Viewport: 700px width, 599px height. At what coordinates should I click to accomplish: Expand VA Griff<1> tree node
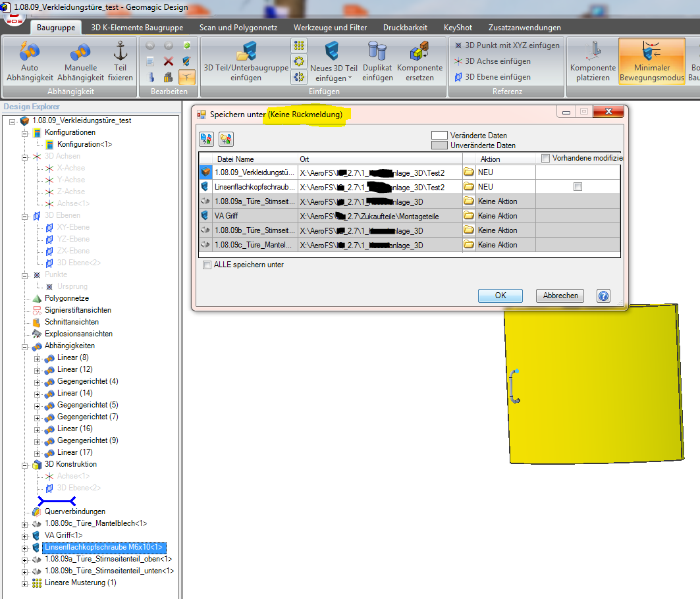click(25, 536)
